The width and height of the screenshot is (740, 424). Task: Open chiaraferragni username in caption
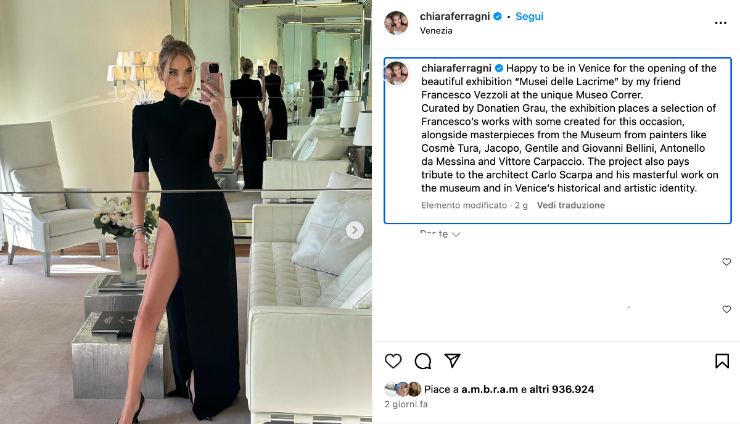point(456,68)
